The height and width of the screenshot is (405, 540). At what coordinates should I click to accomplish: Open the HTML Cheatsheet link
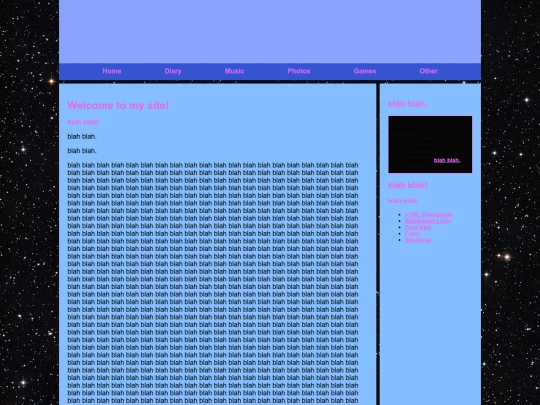click(428, 215)
